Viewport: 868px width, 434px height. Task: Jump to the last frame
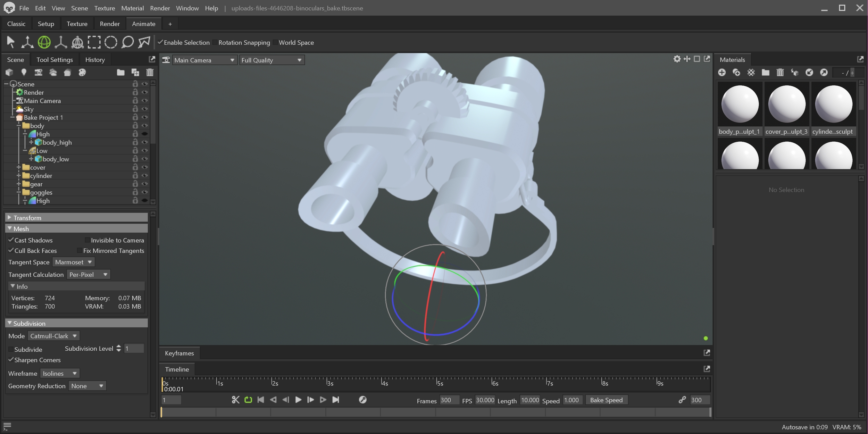coord(335,400)
